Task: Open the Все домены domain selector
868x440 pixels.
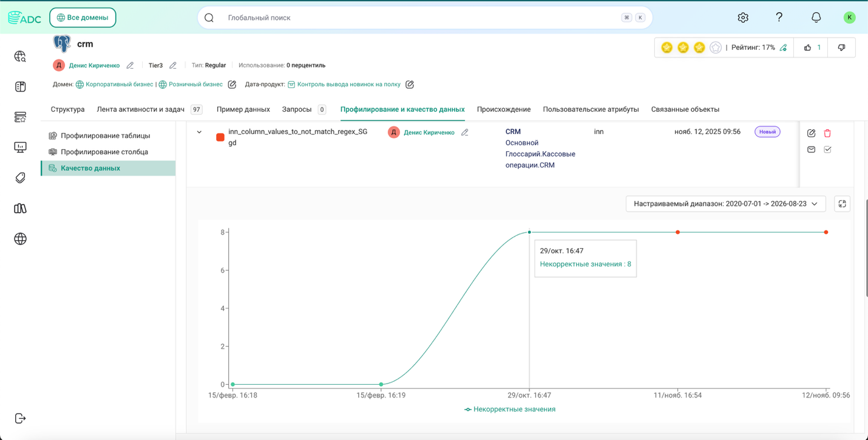Action: [83, 18]
